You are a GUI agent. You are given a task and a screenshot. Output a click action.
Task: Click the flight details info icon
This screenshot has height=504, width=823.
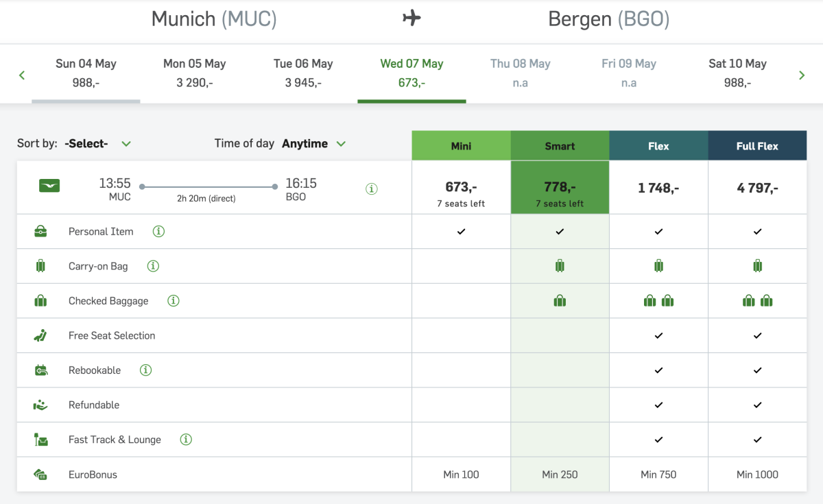click(372, 189)
